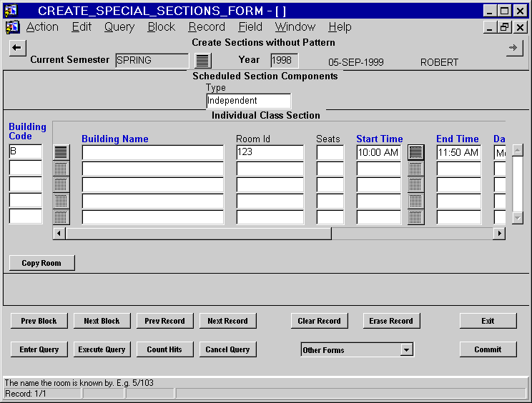Click the Exit button
532x403 pixels.
coord(488,321)
